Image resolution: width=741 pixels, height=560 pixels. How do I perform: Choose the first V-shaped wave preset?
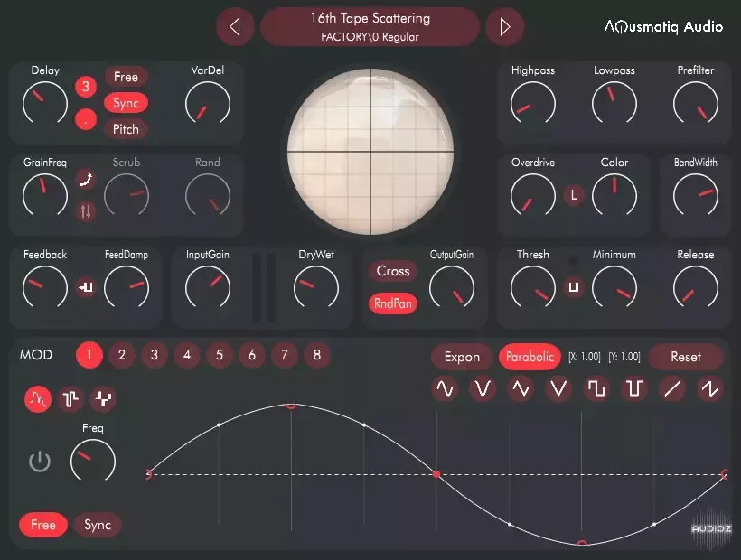click(x=483, y=388)
